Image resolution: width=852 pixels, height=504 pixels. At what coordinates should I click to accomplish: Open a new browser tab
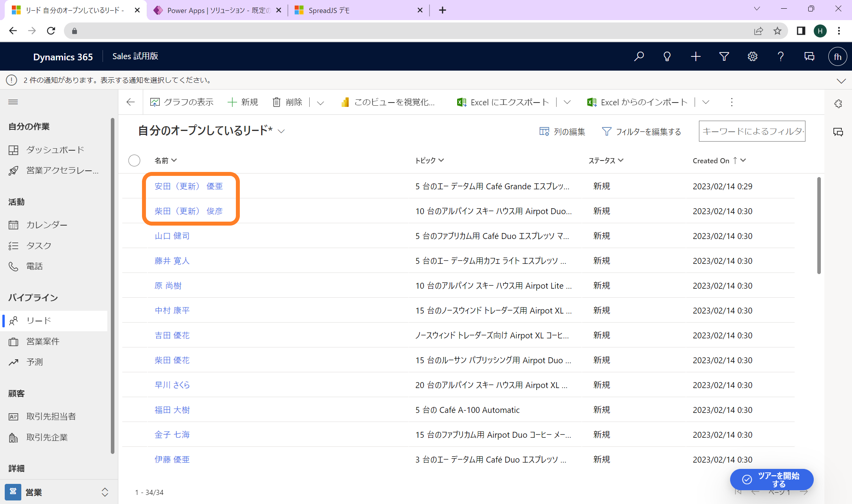click(x=443, y=10)
